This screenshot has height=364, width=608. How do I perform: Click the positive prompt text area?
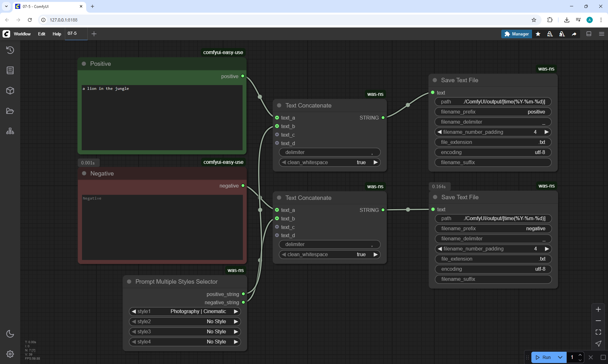(162, 117)
